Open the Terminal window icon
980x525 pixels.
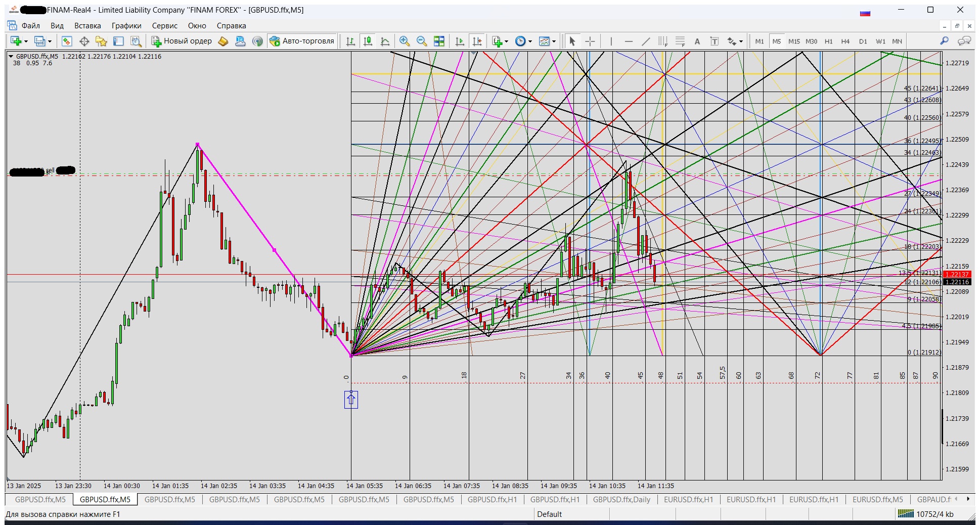click(x=118, y=41)
